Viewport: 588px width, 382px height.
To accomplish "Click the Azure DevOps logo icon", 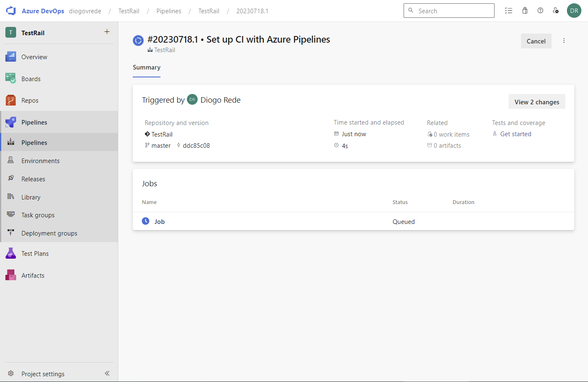I will [11, 11].
